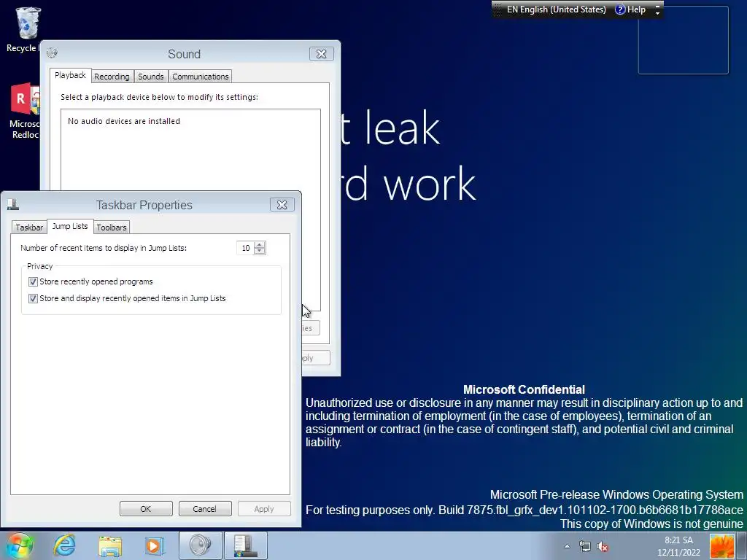This screenshot has width=747, height=560.
Task: Click the muted volume tray icon
Action: (x=602, y=547)
